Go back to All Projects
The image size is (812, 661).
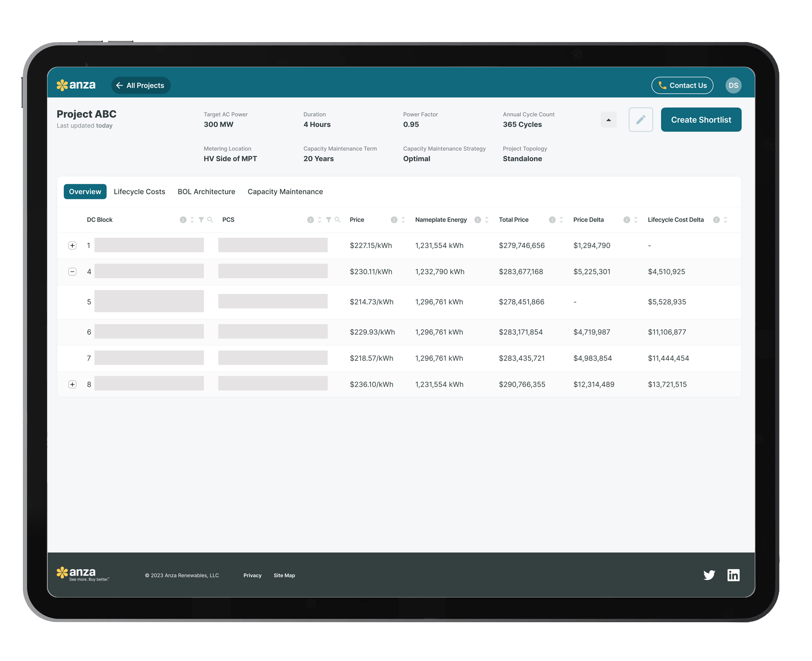(141, 85)
